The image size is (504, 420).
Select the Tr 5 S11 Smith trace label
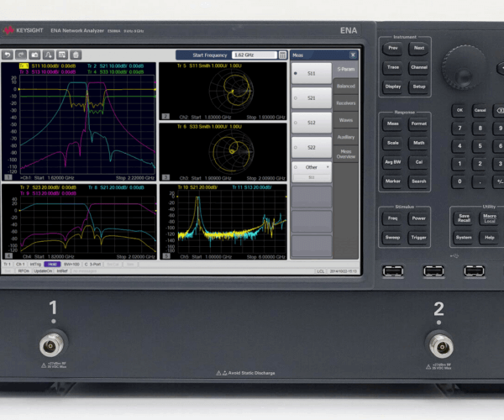(x=209, y=66)
